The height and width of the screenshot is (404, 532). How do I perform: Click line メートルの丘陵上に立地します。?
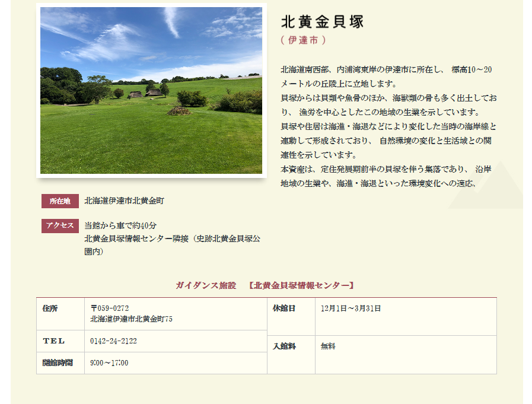pyautogui.click(x=339, y=84)
